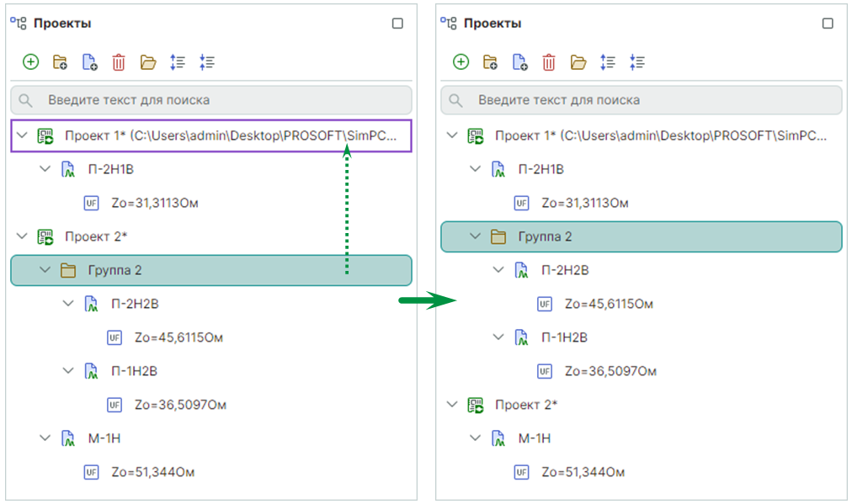Toggle maximize square of left Проекты panel
Viewport: 852px width, 504px height.
pos(397,24)
